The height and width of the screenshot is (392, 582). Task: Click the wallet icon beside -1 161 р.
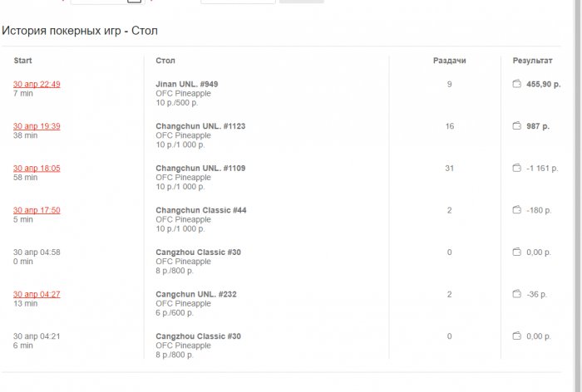tap(516, 168)
